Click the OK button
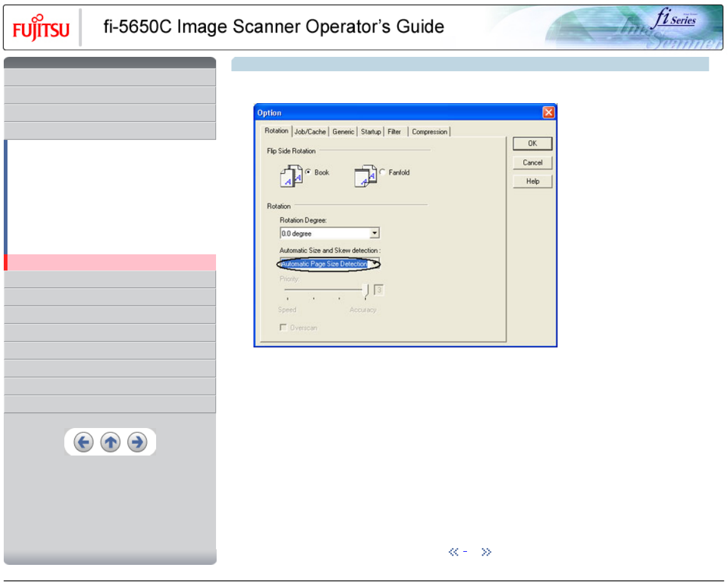 pos(533,144)
